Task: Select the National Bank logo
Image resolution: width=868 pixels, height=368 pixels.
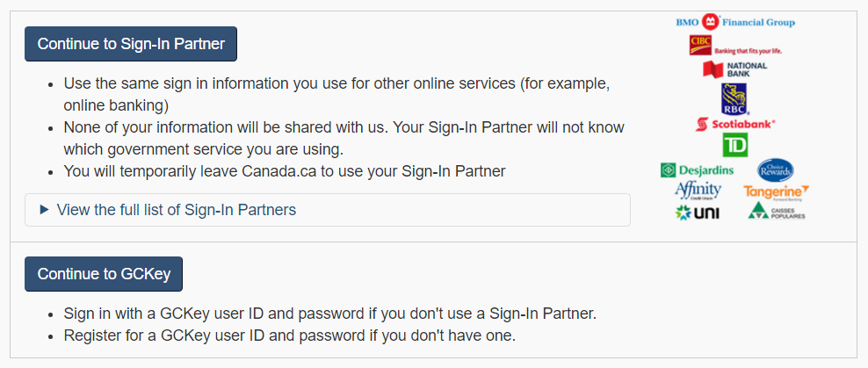Action: click(735, 69)
